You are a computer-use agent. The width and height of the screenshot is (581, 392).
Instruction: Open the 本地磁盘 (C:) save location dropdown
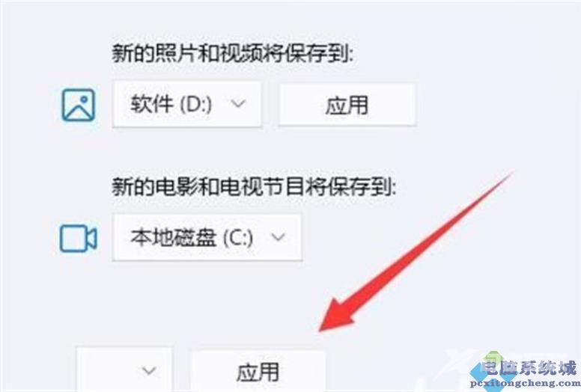[207, 237]
